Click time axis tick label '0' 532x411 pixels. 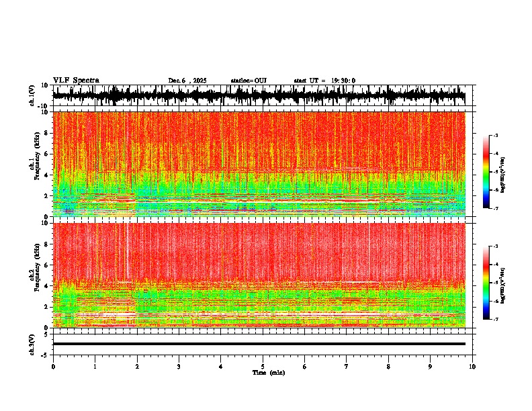[x=53, y=367]
